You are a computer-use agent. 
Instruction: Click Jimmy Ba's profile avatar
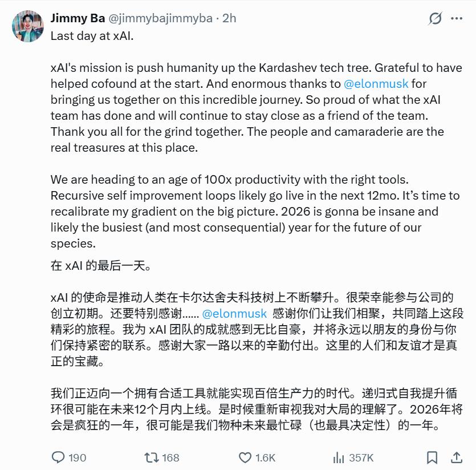pyautogui.click(x=27, y=26)
